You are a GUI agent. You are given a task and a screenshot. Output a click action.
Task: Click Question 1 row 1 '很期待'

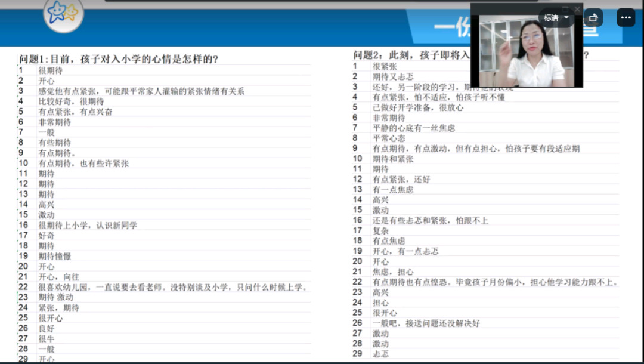51,70
